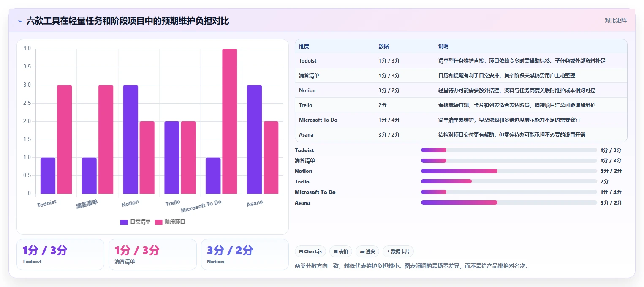This screenshot has width=644, height=287.
Task: Click the Notion purple 日常清单 bar
Action: [130, 139]
